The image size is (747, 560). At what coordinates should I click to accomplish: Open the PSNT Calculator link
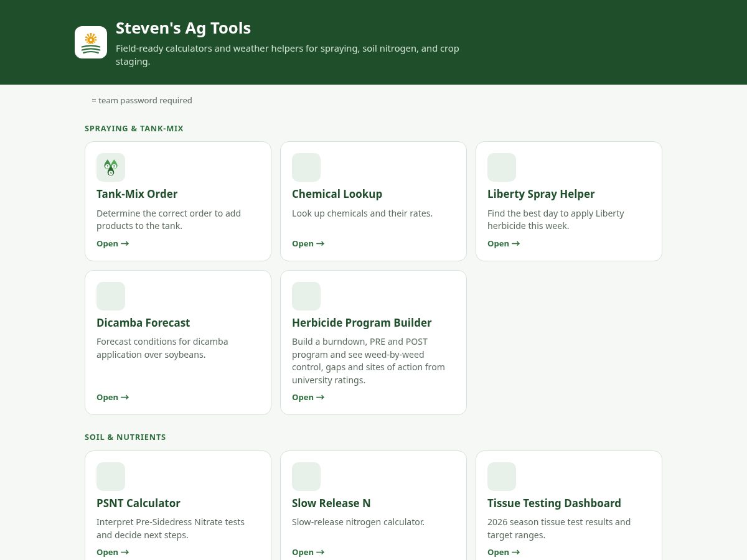point(113,552)
